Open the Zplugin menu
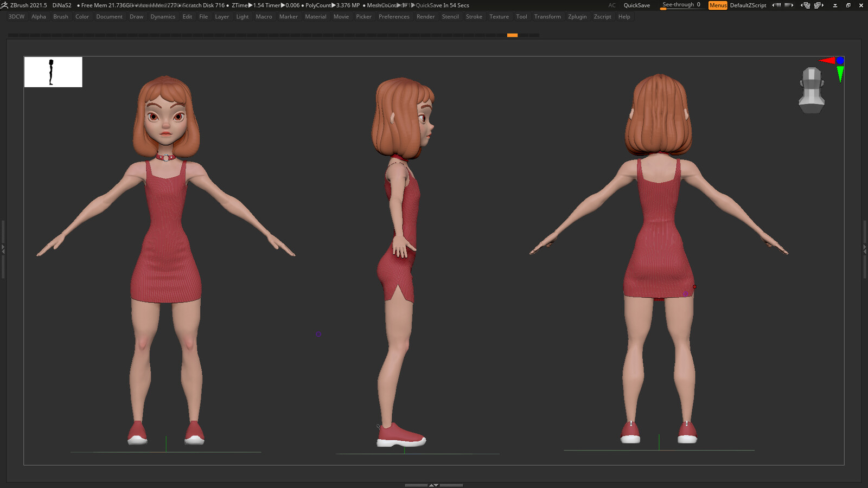 577,17
